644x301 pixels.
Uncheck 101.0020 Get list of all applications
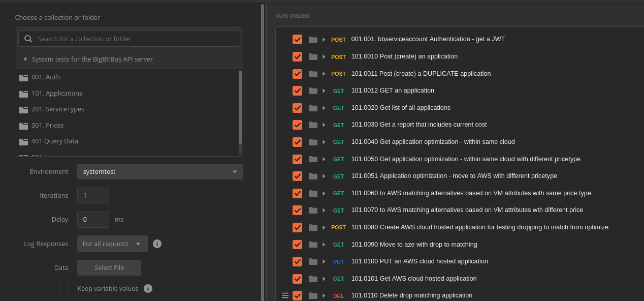298,108
